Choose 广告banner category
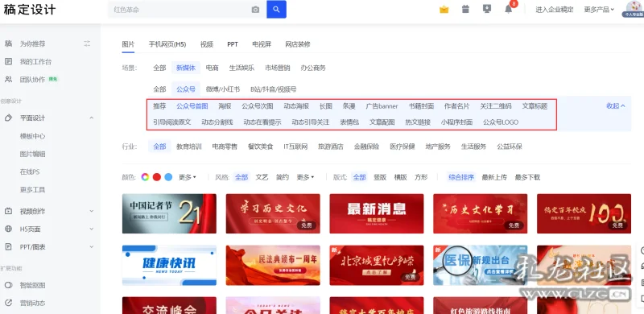This screenshot has height=314, width=644. [x=382, y=106]
